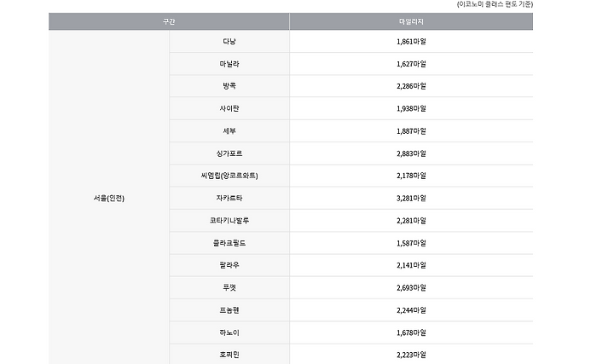Viewport: 614px width, 364px height.
Task: Select the 팔라우 destination cell
Action: pos(229,265)
